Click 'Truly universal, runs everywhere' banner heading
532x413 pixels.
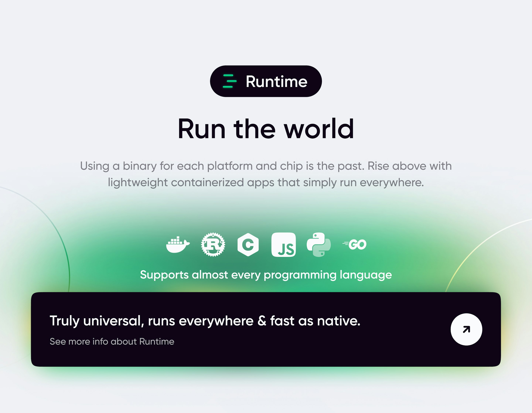205,321
